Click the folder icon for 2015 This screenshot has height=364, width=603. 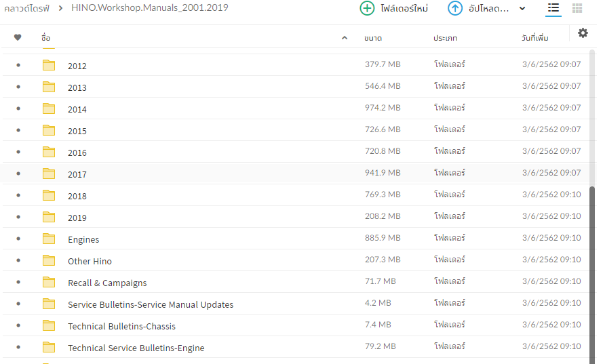49,130
